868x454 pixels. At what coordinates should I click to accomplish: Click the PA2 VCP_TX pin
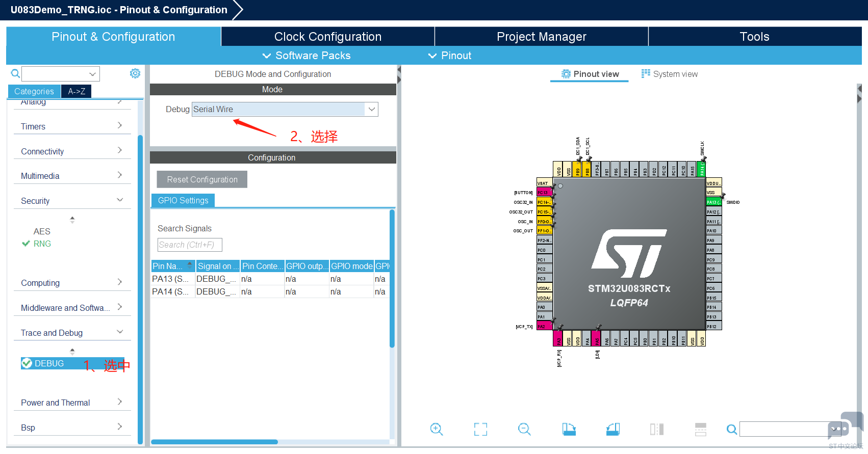click(544, 326)
